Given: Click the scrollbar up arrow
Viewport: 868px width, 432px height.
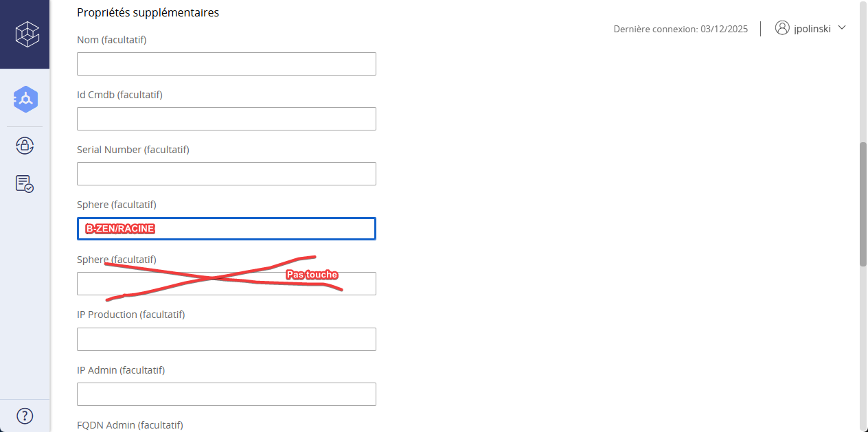Looking at the screenshot, I should coord(863,5).
